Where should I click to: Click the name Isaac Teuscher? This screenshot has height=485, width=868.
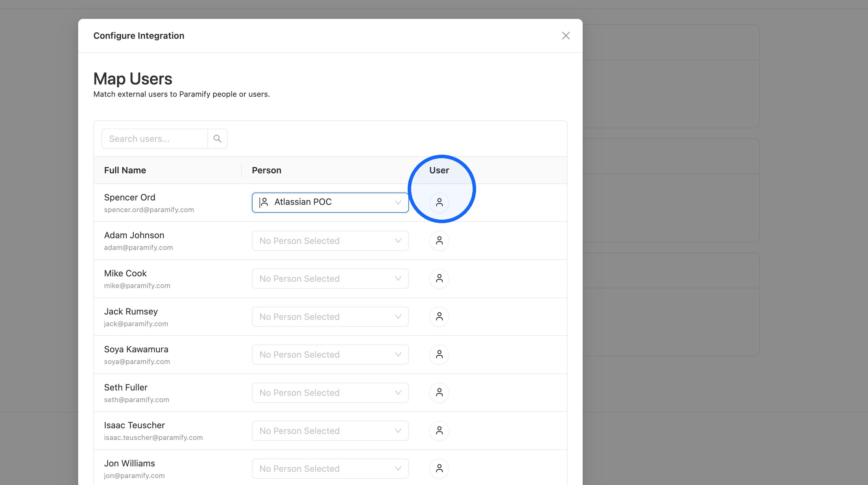134,425
